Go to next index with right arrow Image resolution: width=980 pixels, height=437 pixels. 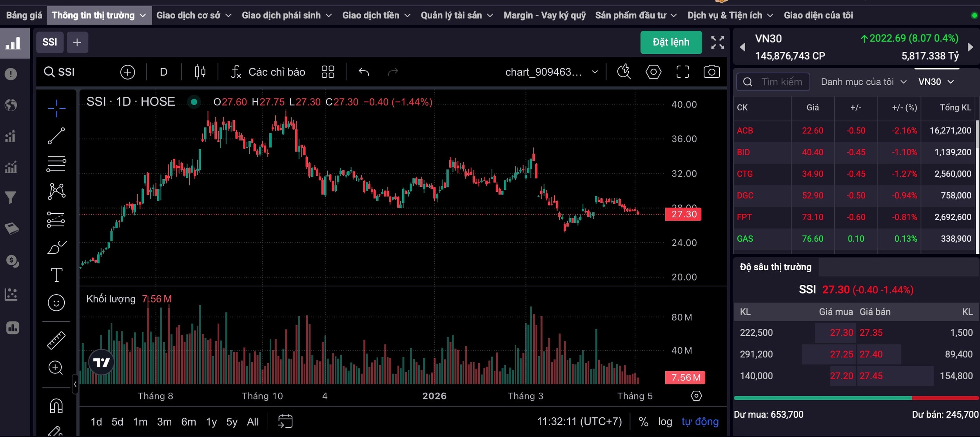tap(971, 47)
